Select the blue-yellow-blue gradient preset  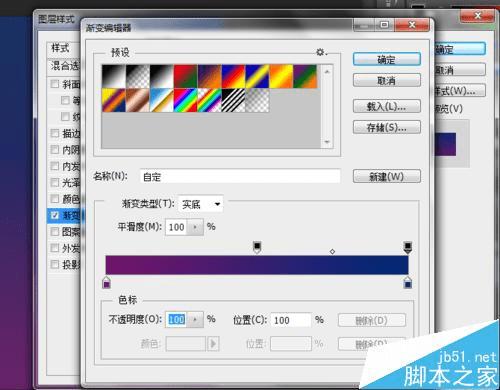click(257, 77)
